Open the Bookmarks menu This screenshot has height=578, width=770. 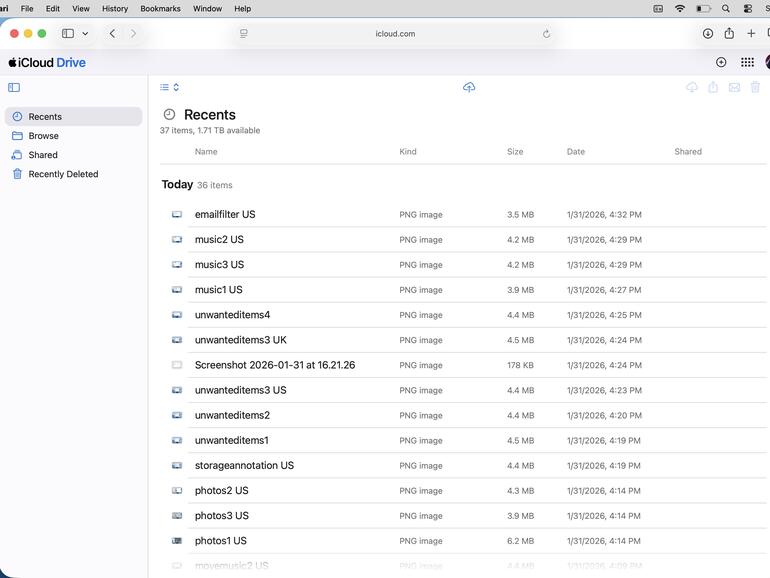[x=160, y=9]
